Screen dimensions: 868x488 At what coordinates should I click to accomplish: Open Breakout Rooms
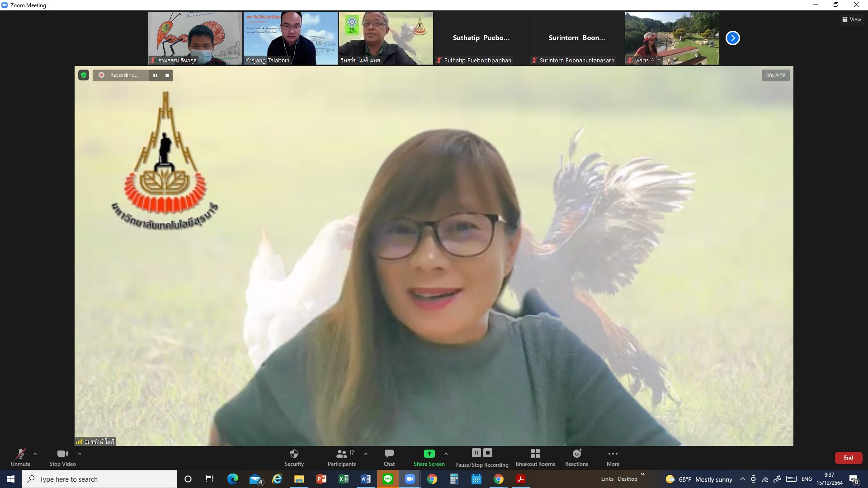click(x=535, y=457)
